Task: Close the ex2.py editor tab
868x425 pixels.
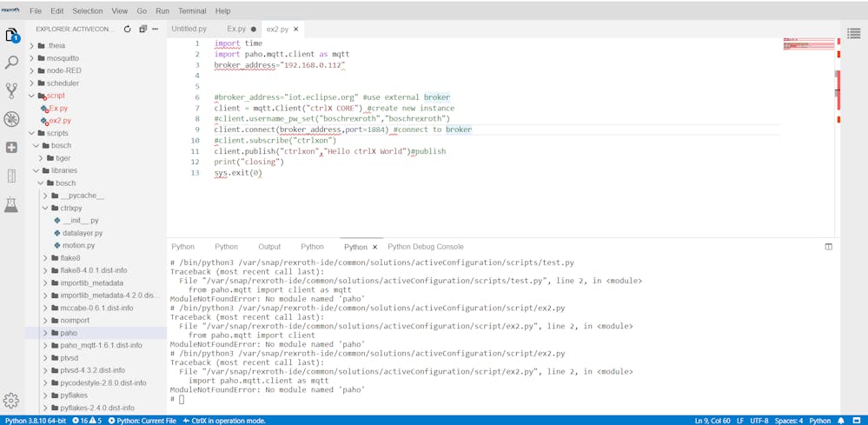Action: coord(296,29)
